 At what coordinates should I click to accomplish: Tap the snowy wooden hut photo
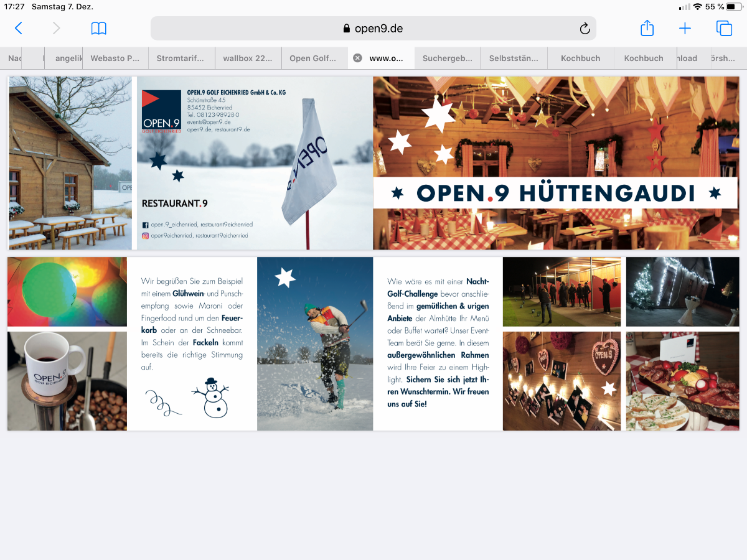click(70, 163)
